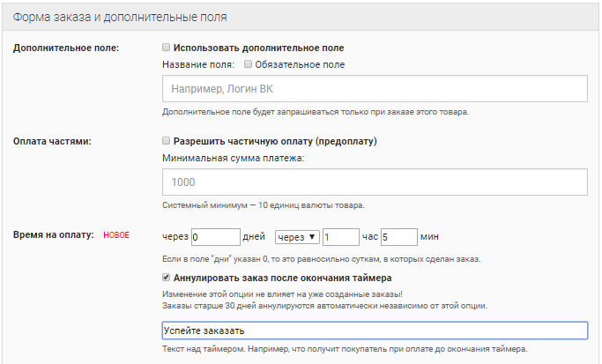Tick the "Обязательное поле" checkbox
The image size is (602, 364).
point(249,64)
